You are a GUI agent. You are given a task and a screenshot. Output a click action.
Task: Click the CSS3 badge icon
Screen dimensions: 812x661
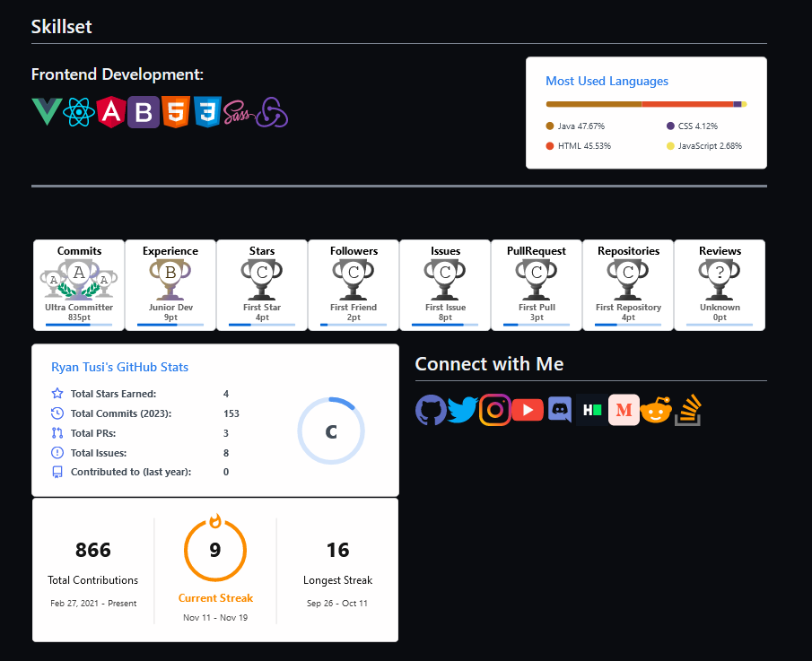(x=208, y=112)
